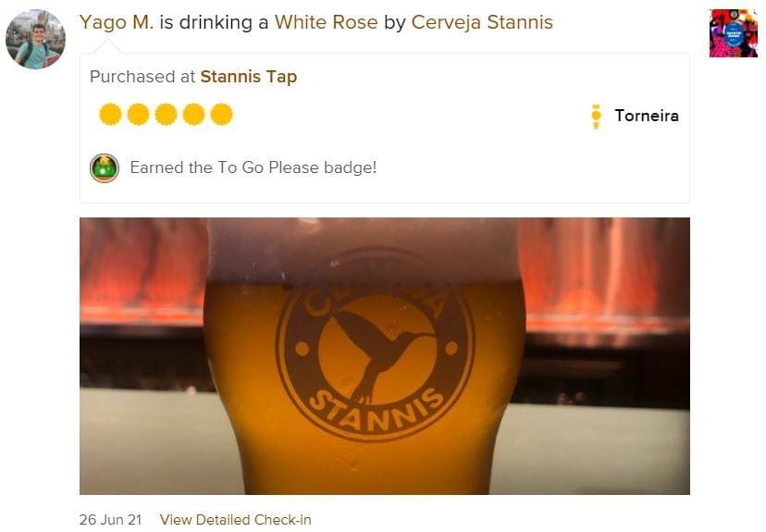Click the second rating star cap
This screenshot has width=766, height=532.
pyautogui.click(x=138, y=115)
